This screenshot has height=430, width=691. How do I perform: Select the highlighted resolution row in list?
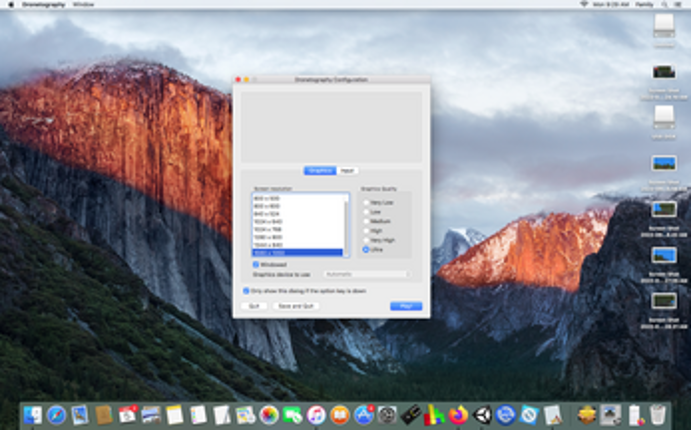pos(297,252)
